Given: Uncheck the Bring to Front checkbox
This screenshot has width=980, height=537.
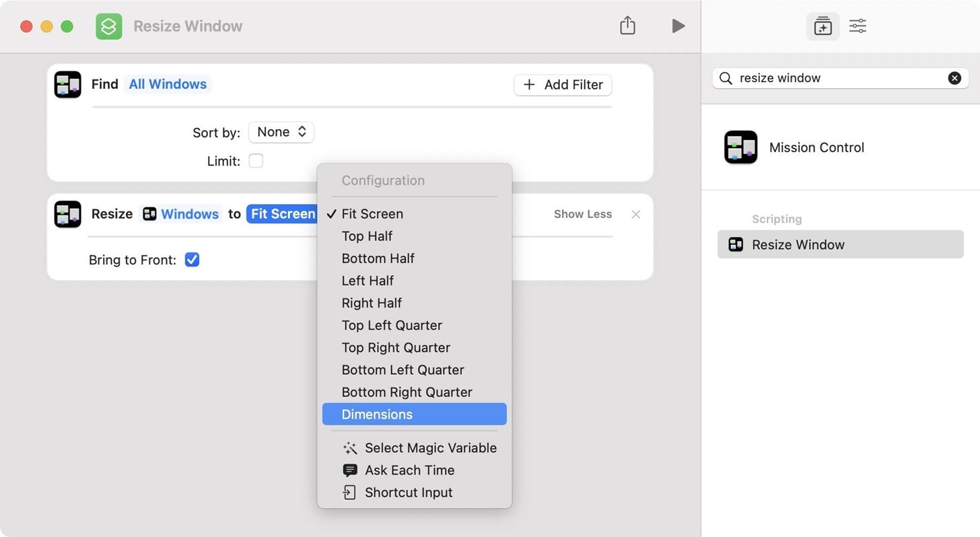Looking at the screenshot, I should (x=192, y=260).
